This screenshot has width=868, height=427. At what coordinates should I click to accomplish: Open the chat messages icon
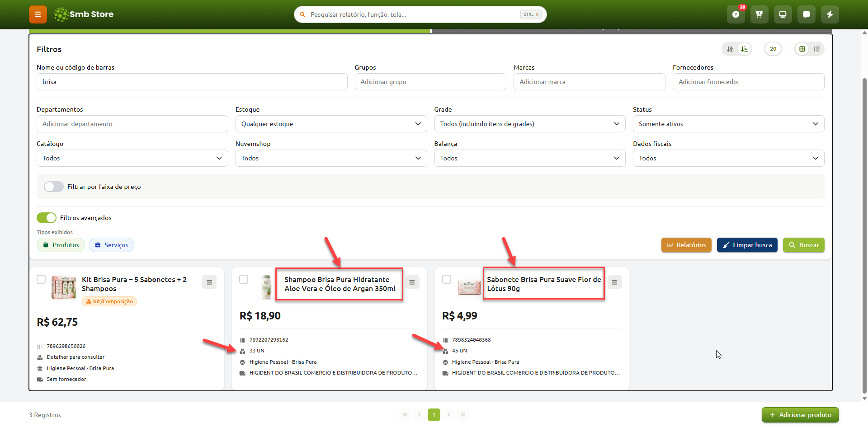coord(807,14)
